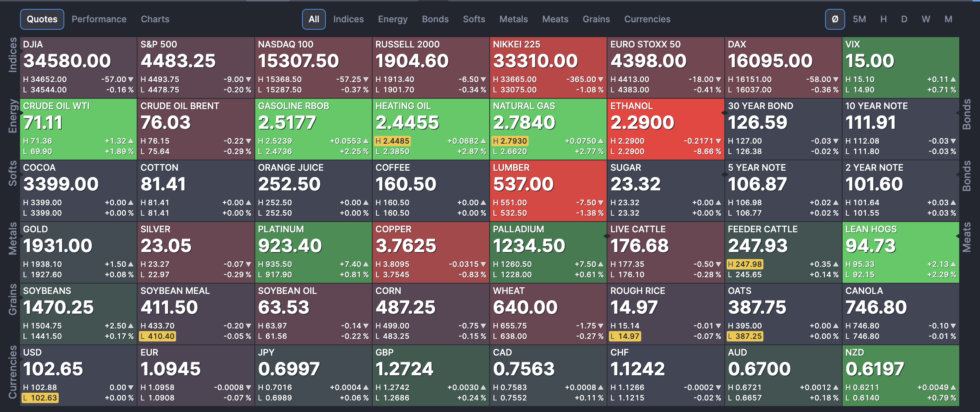This screenshot has width=980, height=412.
Task: Open the GOLD quote tile
Action: coord(78,252)
